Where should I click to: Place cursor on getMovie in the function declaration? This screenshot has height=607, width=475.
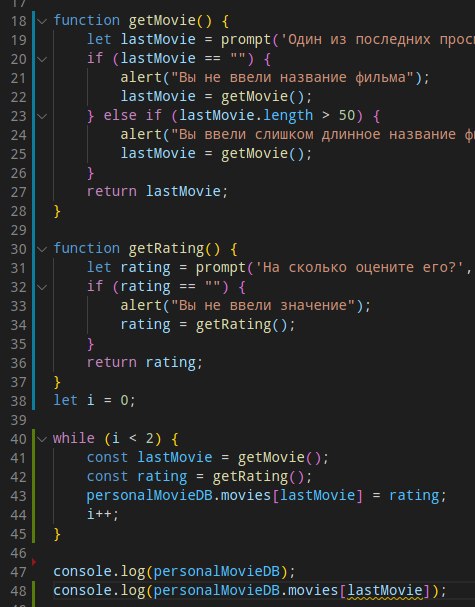[x=162, y=21]
